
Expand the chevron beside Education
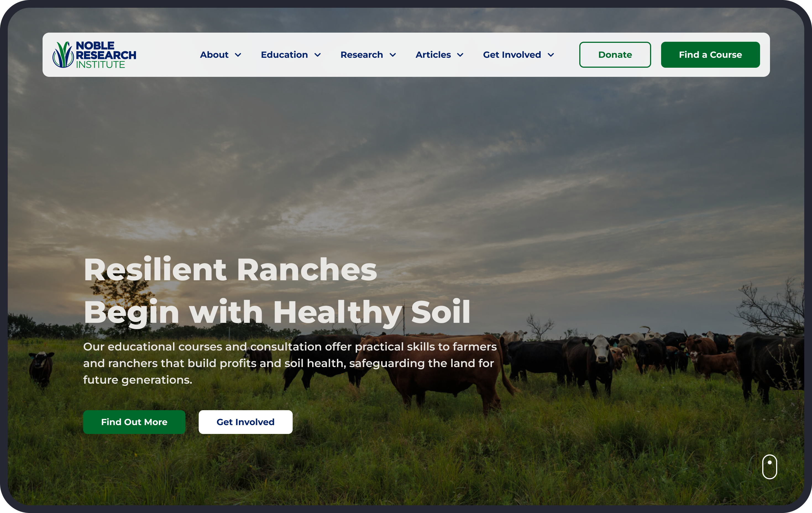(318, 55)
